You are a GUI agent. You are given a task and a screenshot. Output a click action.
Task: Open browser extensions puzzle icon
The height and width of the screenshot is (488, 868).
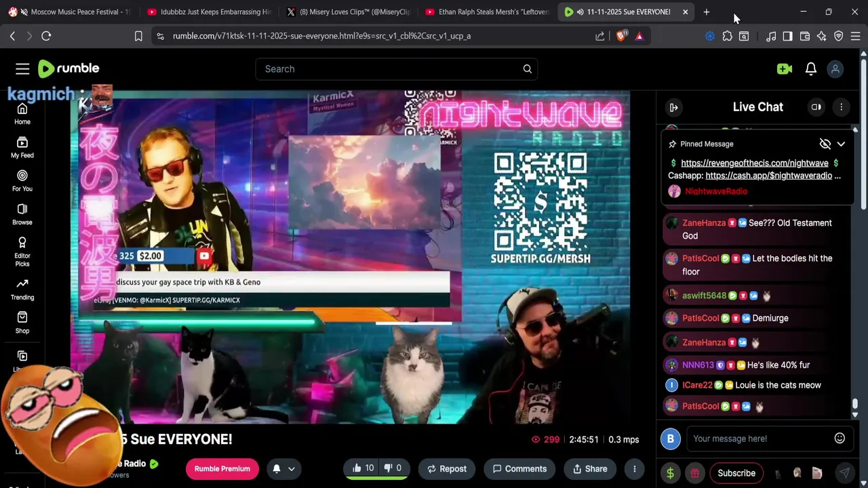click(727, 36)
